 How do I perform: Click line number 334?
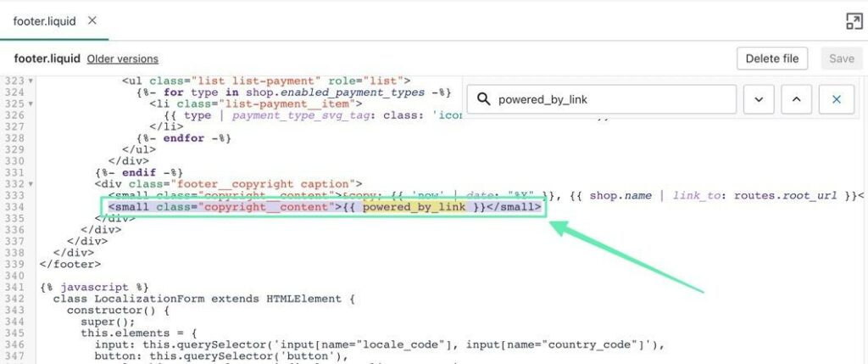pos(13,207)
